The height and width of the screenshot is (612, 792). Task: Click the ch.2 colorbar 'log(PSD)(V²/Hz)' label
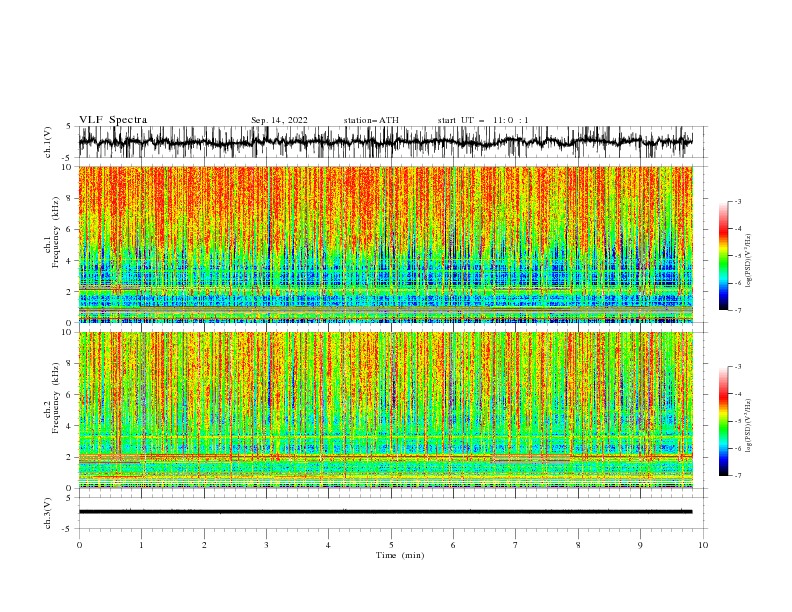tap(749, 425)
